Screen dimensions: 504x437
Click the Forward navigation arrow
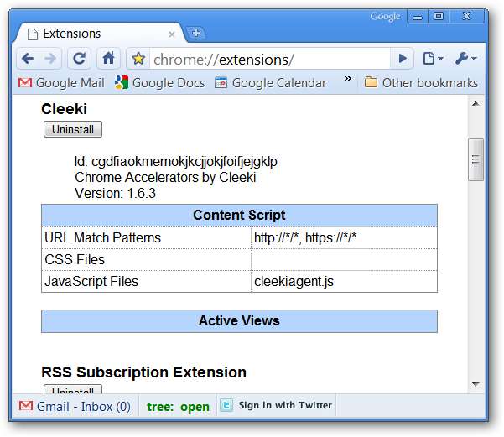point(51,59)
